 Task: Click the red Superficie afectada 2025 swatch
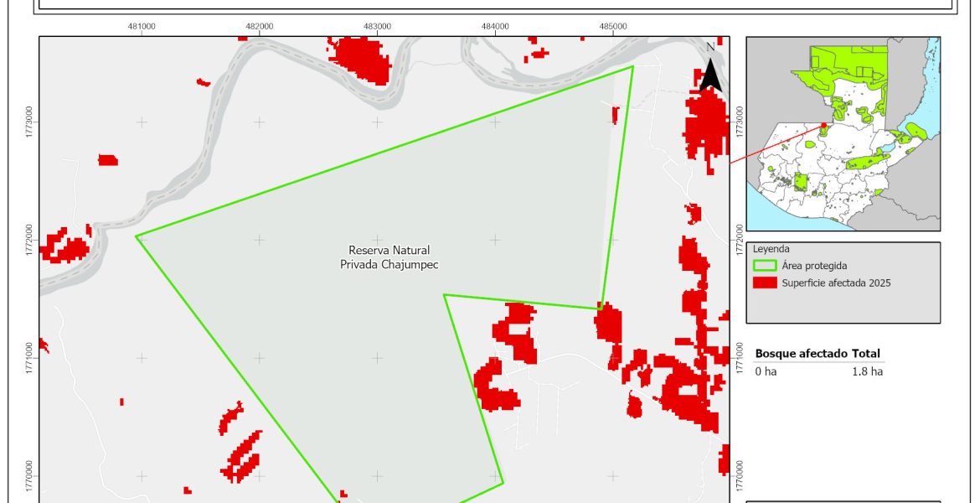point(765,283)
